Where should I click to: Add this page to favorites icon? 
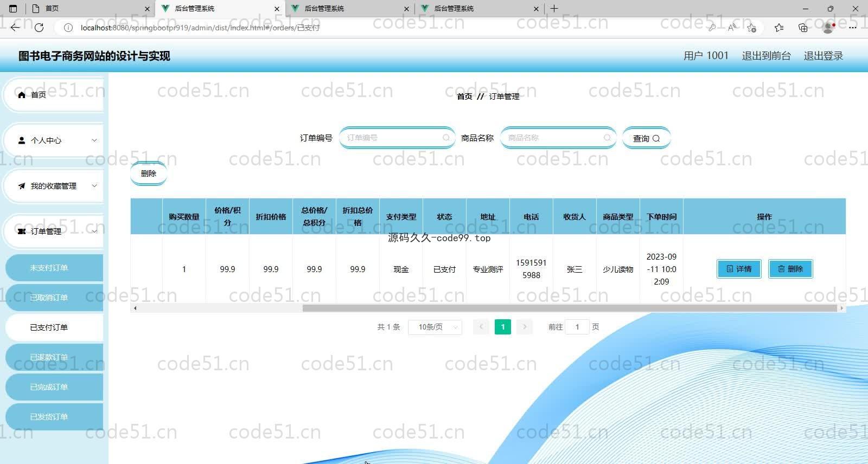[751, 28]
